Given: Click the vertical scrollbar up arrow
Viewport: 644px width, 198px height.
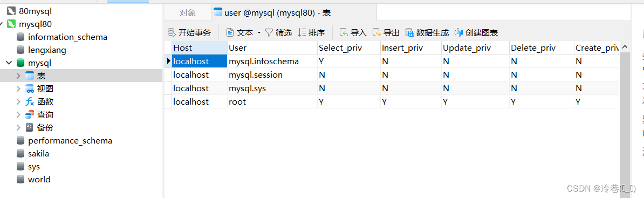Looking at the screenshot, I should click(625, 47).
